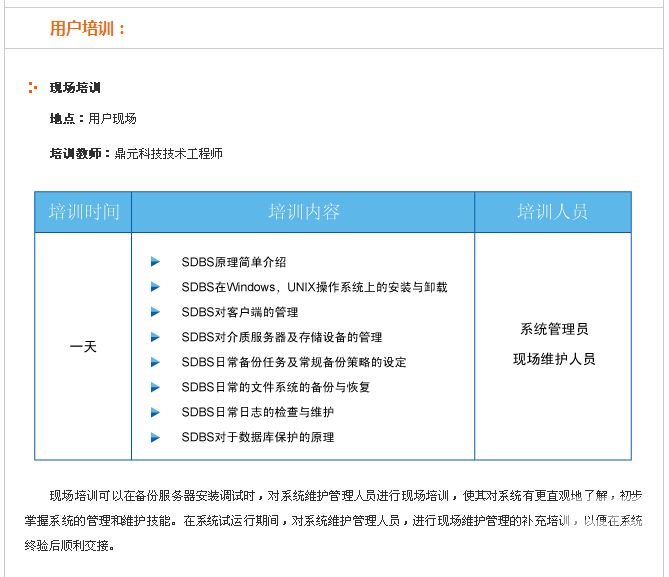Click the 一天 cell in the table
Viewport: 669px width, 577px height.
(x=83, y=346)
